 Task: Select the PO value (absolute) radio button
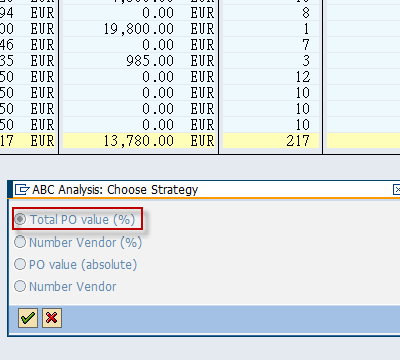coord(20,264)
